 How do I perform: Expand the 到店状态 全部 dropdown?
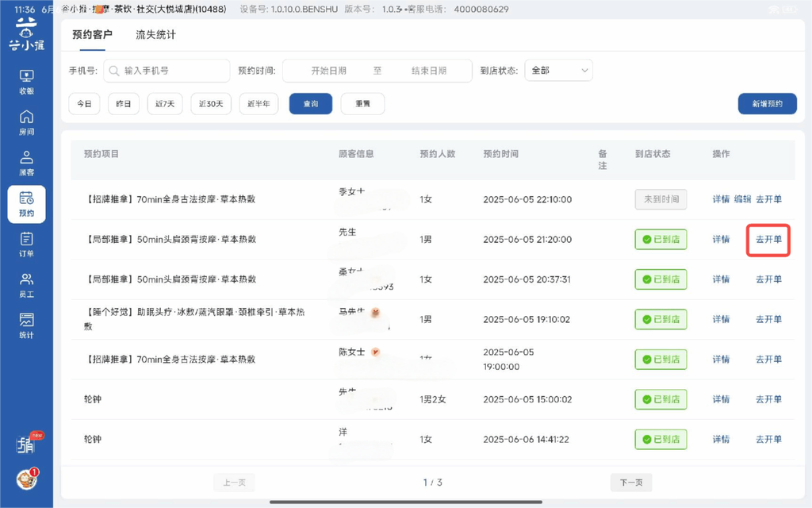click(559, 71)
